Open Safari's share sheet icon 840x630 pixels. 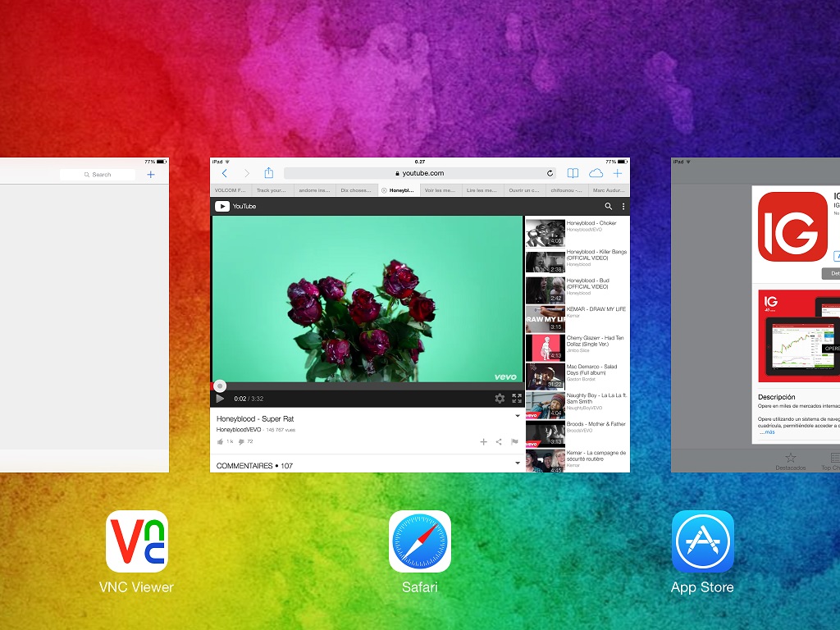click(269, 172)
